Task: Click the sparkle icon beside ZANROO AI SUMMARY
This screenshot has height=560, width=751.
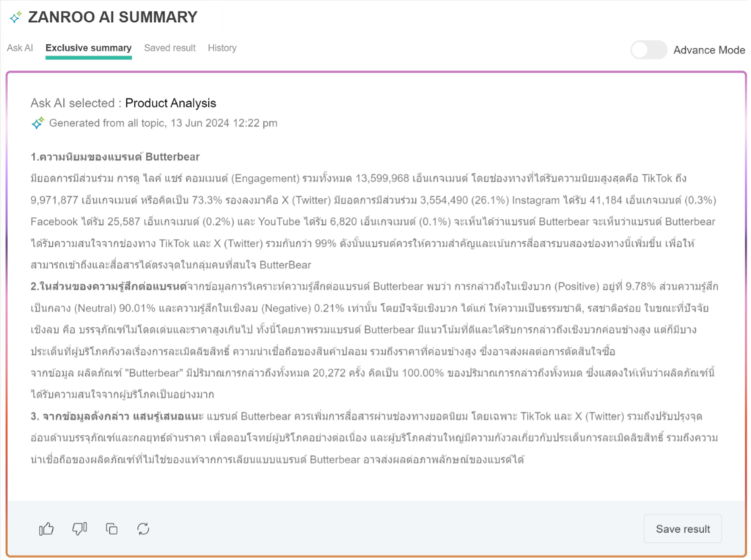Action: (15, 17)
